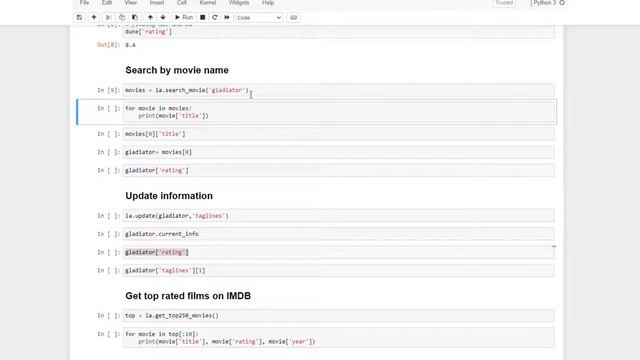This screenshot has width=640, height=360.
Task: Open the Kernel menu
Action: point(208,3)
